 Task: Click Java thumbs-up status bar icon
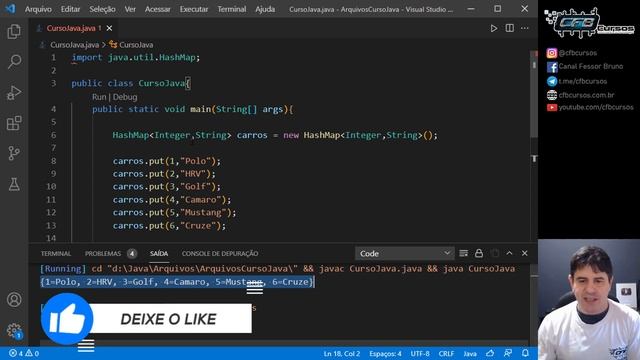click(490, 353)
